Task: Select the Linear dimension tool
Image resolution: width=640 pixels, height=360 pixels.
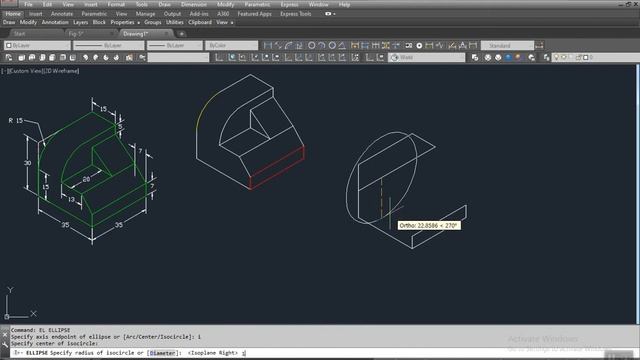Action: pos(268,45)
